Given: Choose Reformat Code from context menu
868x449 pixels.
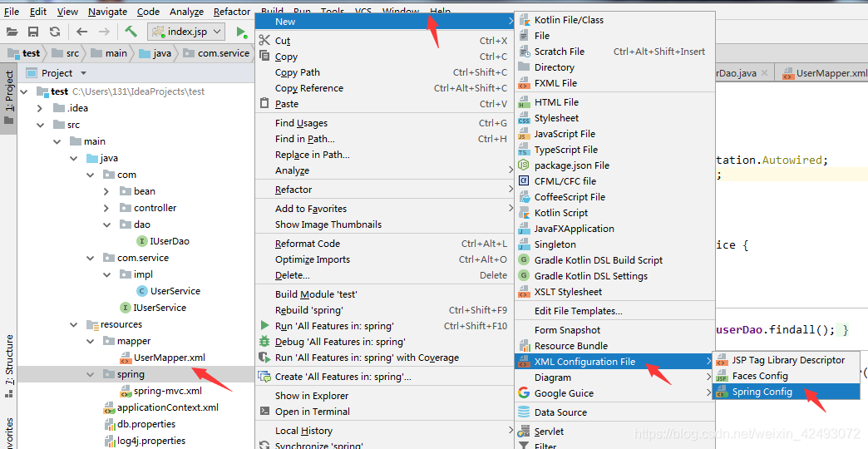Looking at the screenshot, I should [383, 243].
